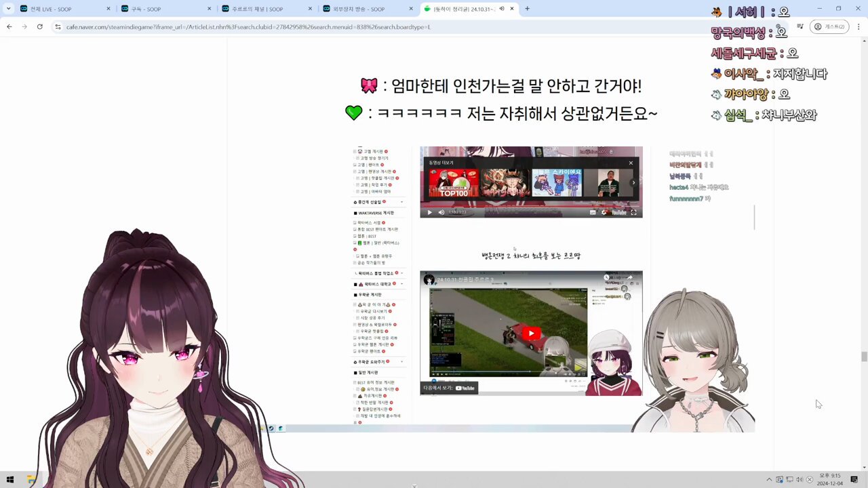Open the 스카이에요 suggested video thumbnail
Screen dimensions: 868x488
(557, 183)
